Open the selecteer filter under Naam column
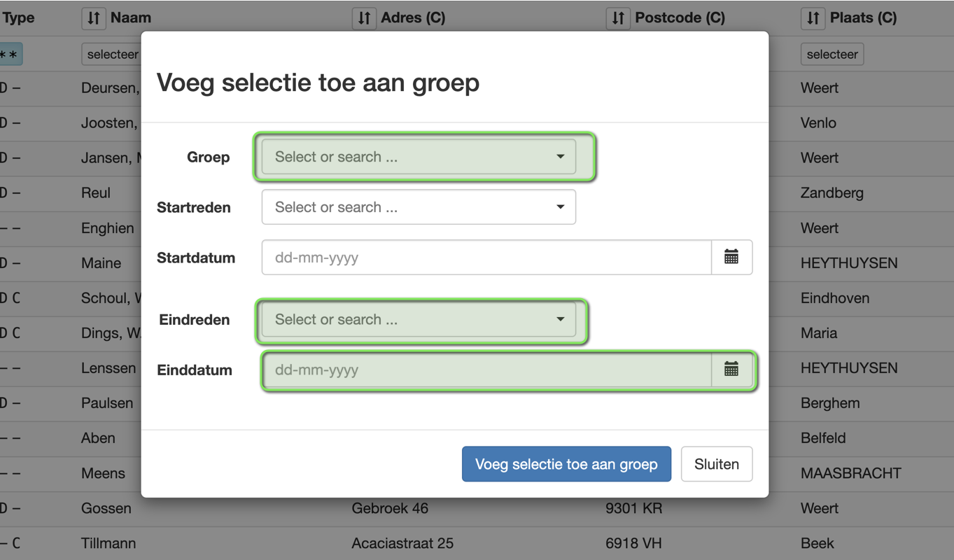The image size is (954, 560). pos(112,54)
